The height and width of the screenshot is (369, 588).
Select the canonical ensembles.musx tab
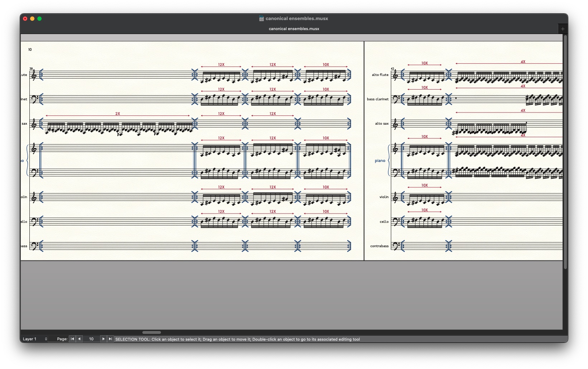[x=294, y=29]
